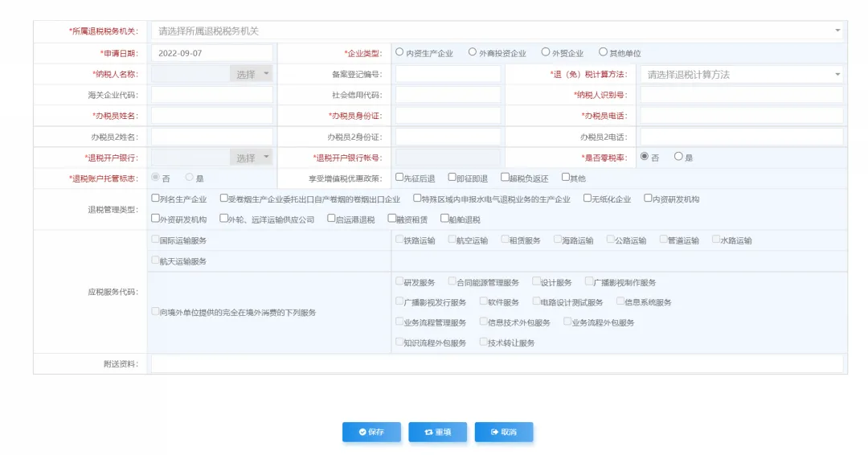This screenshot has width=868, height=455.
Task: Select 外贸企业 enterprise type
Action: point(545,52)
